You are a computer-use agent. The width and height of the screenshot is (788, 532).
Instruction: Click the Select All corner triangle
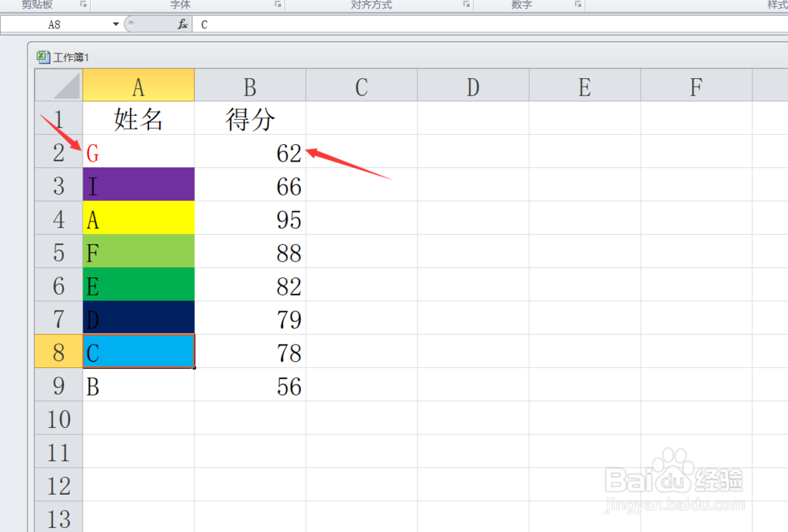[x=59, y=85]
